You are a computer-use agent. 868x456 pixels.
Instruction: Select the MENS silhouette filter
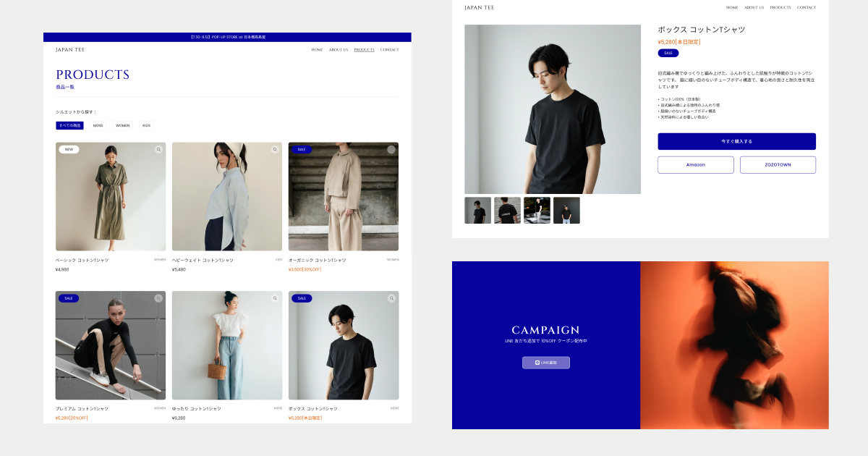pos(98,125)
